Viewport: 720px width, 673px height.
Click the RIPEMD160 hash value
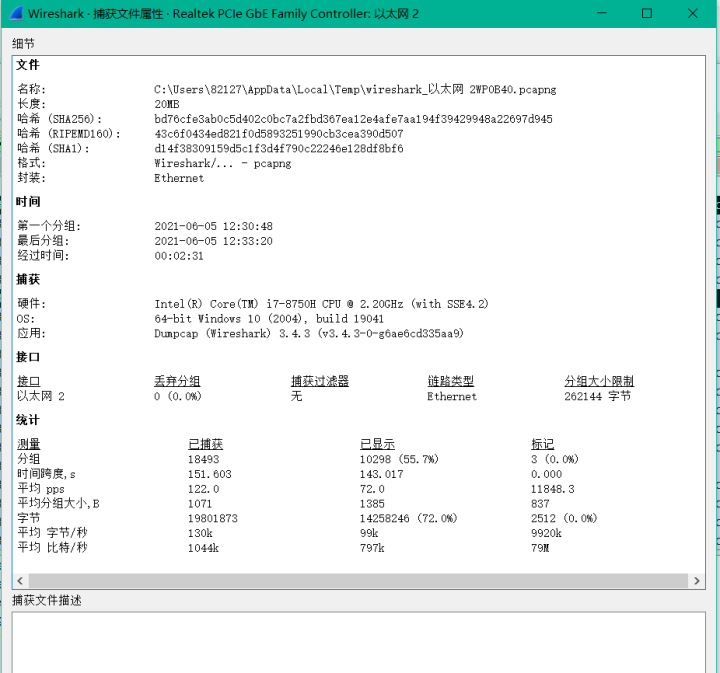279,134
